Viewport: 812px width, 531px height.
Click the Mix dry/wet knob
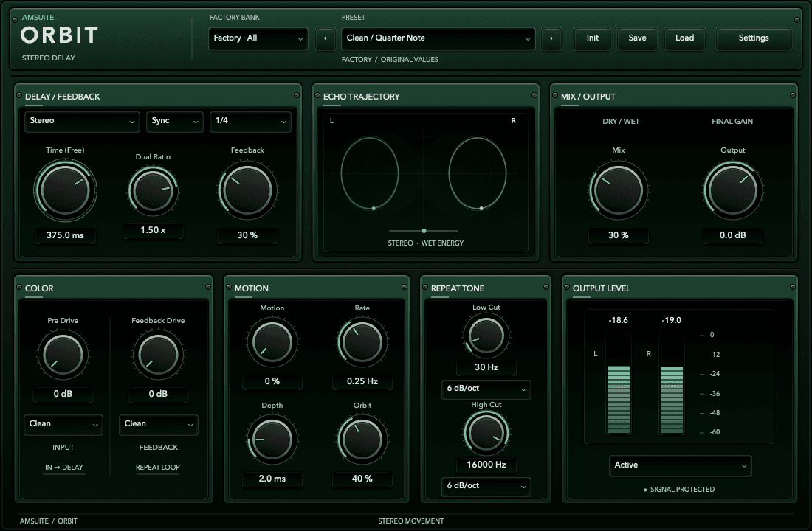point(619,190)
